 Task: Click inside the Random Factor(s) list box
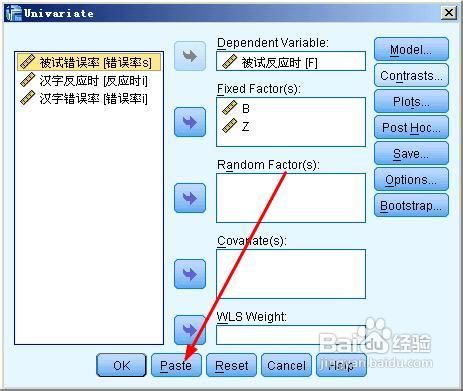tap(291, 198)
